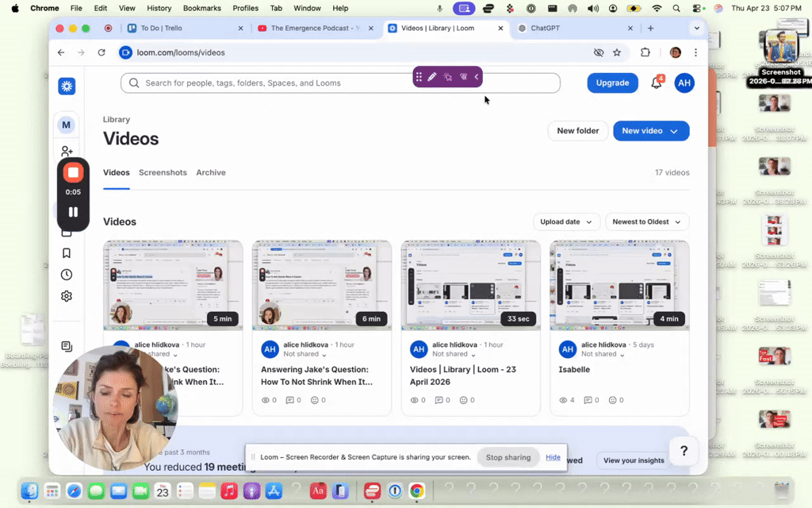Close the ChatGPT browser tab
This screenshot has width=812, height=508.
[x=630, y=28]
